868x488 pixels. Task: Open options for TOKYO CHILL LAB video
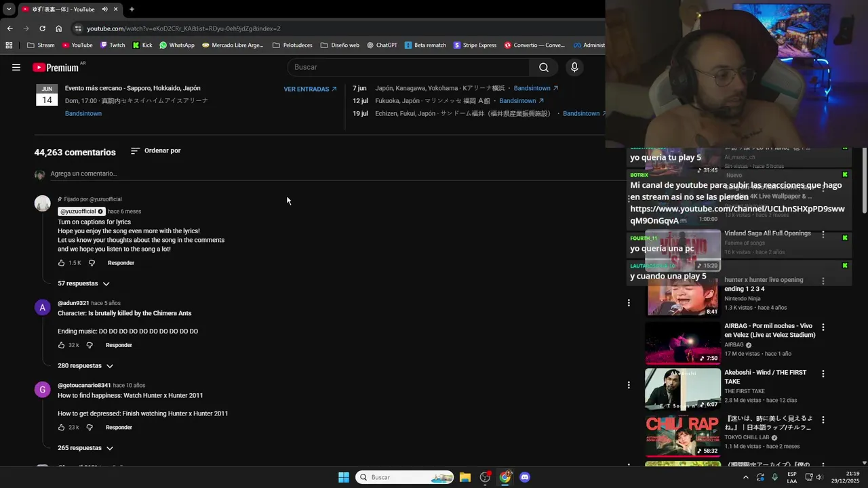coord(823,420)
